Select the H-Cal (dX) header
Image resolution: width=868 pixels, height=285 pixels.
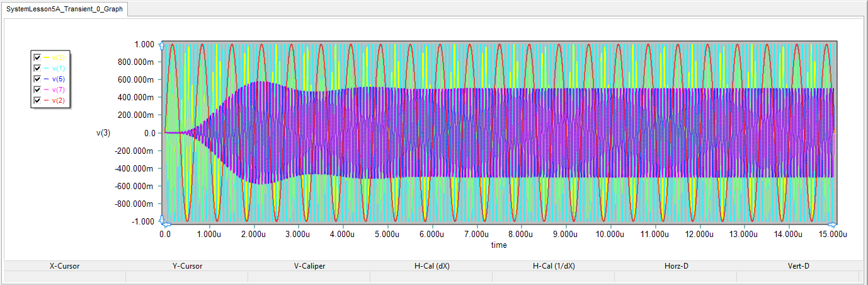tap(431, 266)
